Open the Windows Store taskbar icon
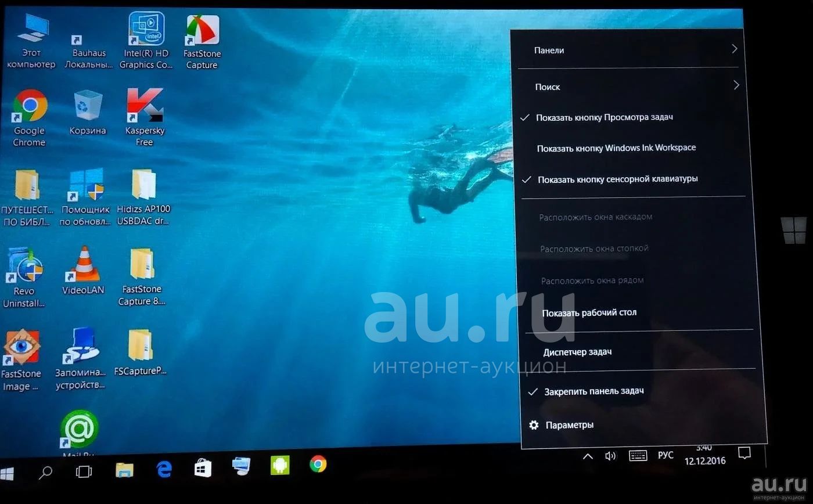 coord(203,467)
